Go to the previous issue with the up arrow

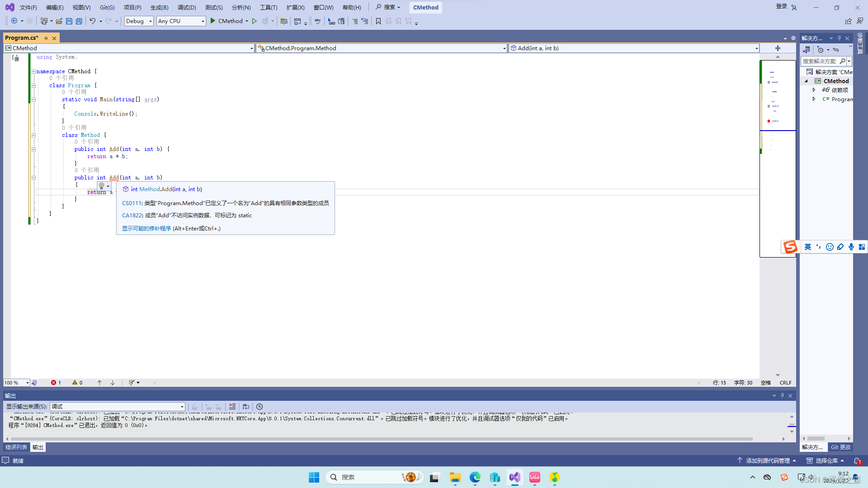coord(99,383)
